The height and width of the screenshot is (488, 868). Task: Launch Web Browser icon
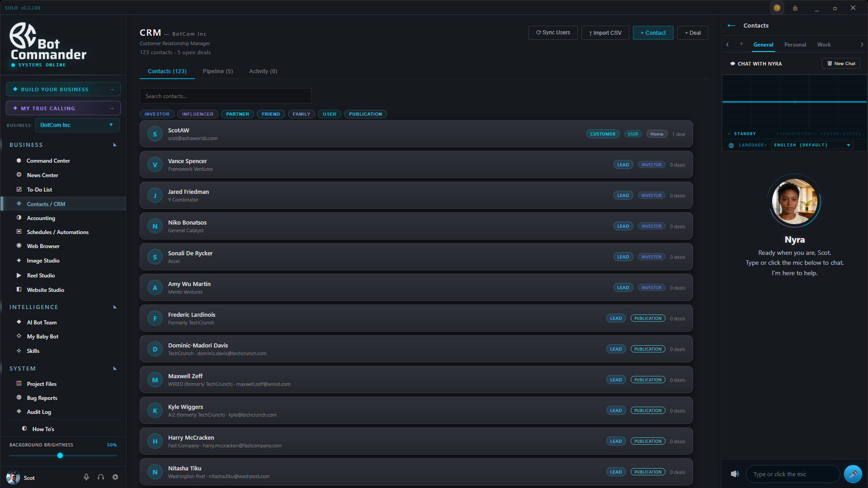19,246
